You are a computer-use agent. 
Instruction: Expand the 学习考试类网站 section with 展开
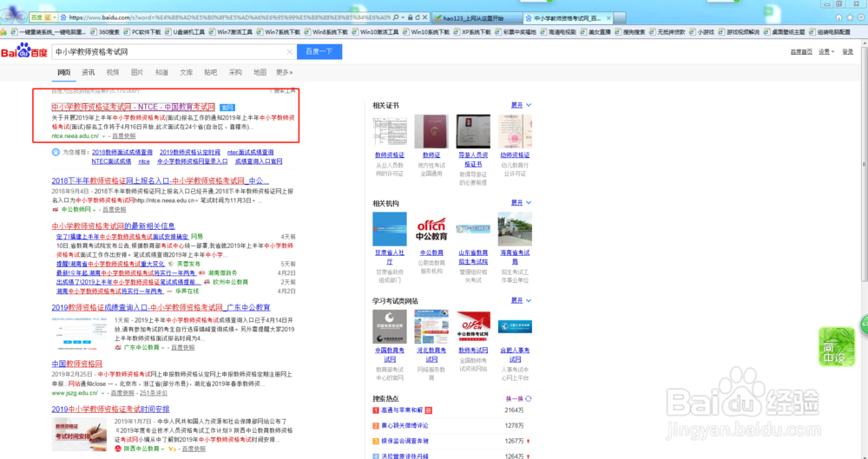[x=521, y=300]
